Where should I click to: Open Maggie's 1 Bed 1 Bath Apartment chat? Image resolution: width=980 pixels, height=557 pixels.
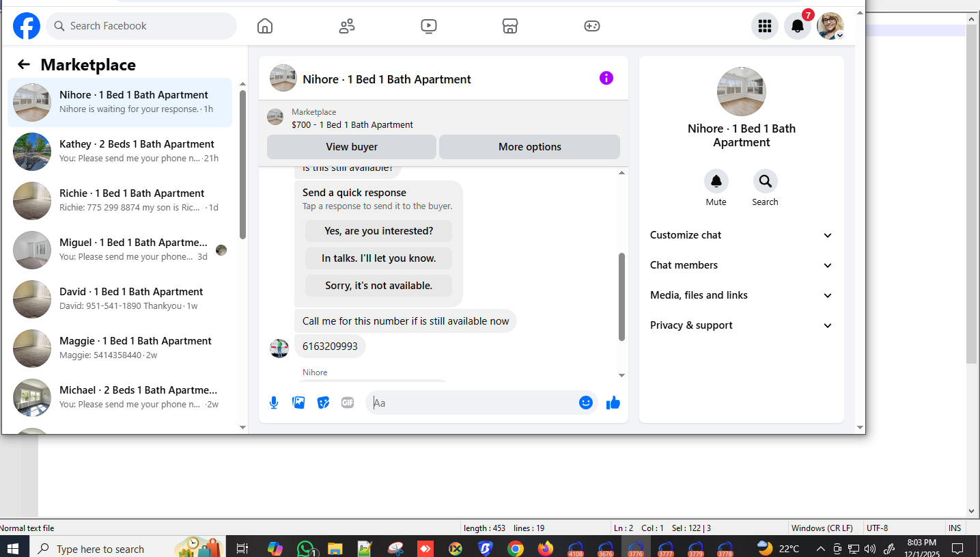point(120,349)
